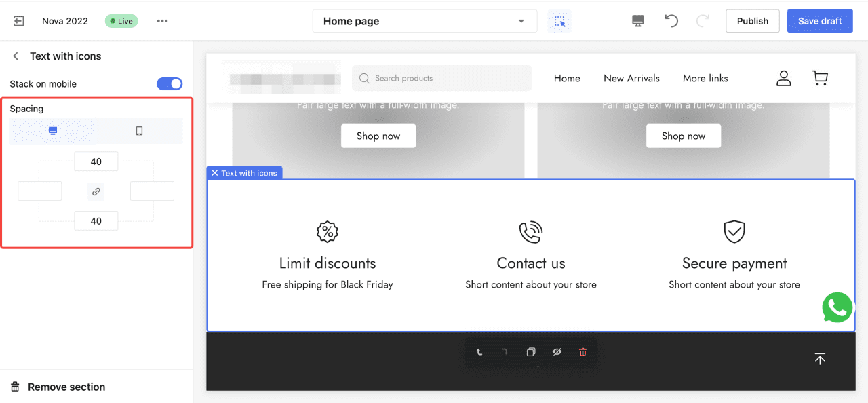Click the exit editor icon
Image resolution: width=868 pixels, height=403 pixels.
click(x=19, y=21)
